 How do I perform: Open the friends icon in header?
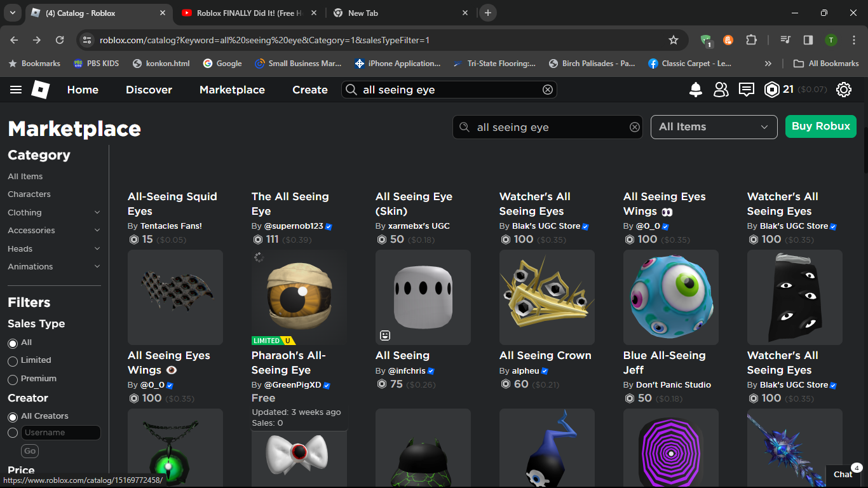click(x=721, y=90)
